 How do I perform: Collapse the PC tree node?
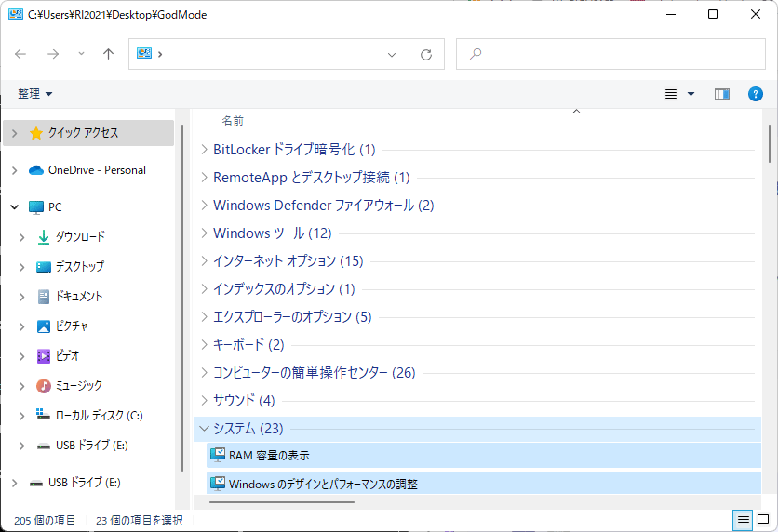(14, 207)
